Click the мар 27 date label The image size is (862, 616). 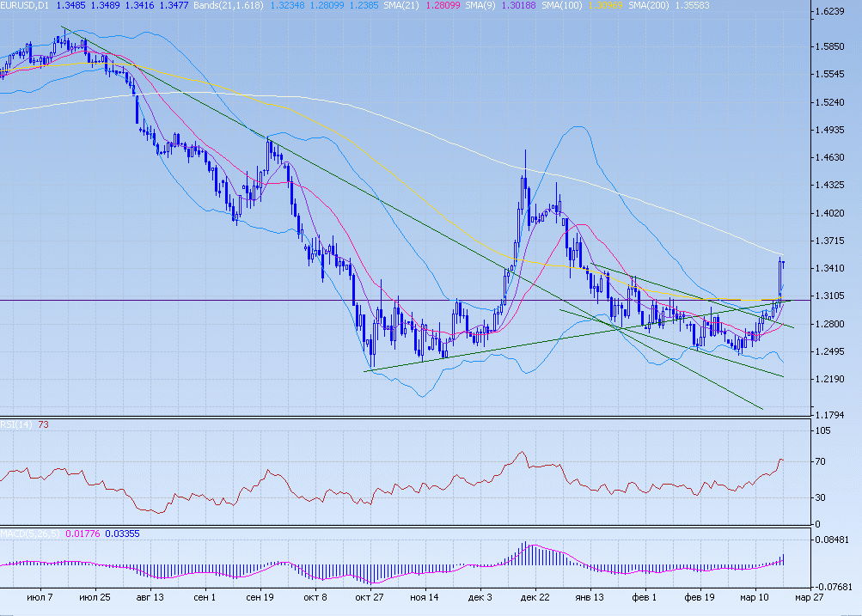point(808,596)
